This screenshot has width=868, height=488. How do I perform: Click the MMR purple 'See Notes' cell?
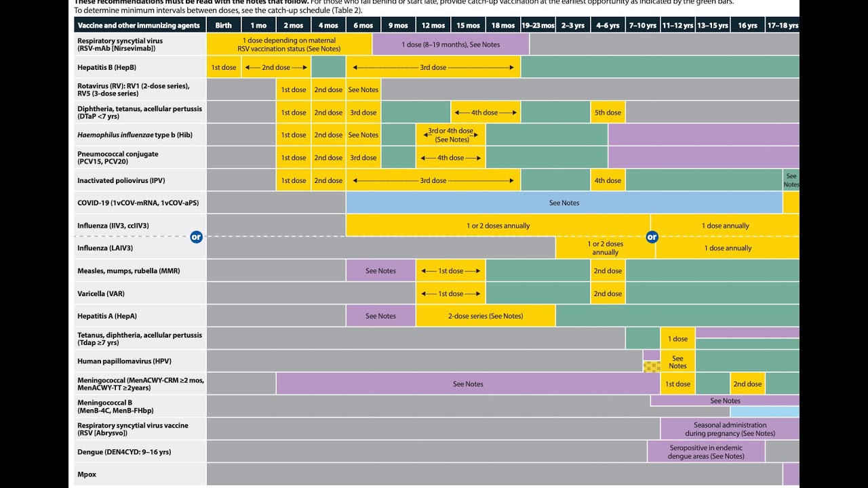(x=381, y=270)
